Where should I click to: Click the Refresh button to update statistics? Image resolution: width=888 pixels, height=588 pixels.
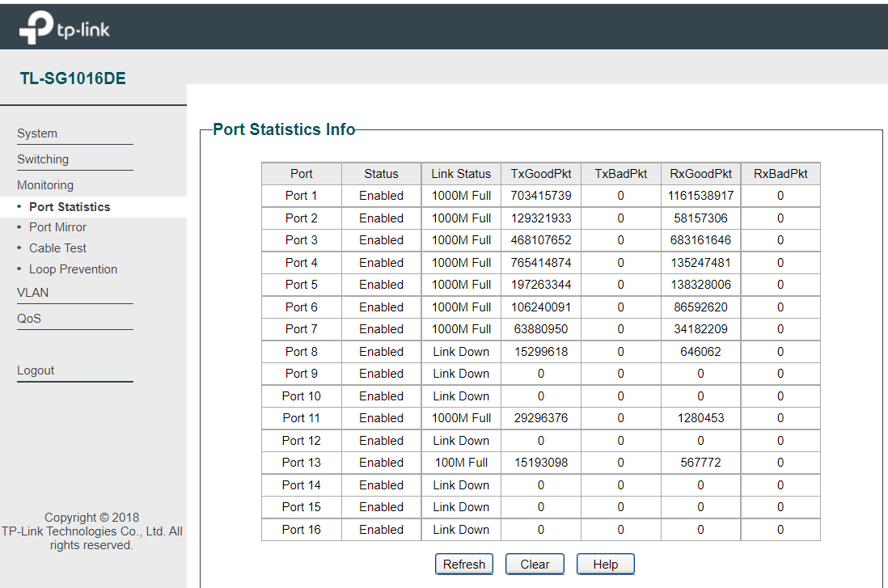[x=464, y=564]
